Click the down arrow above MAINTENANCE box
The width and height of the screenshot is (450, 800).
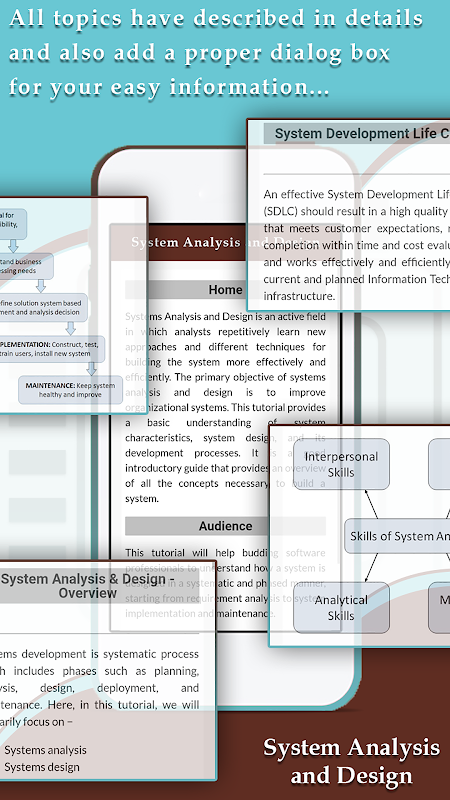tap(91, 369)
